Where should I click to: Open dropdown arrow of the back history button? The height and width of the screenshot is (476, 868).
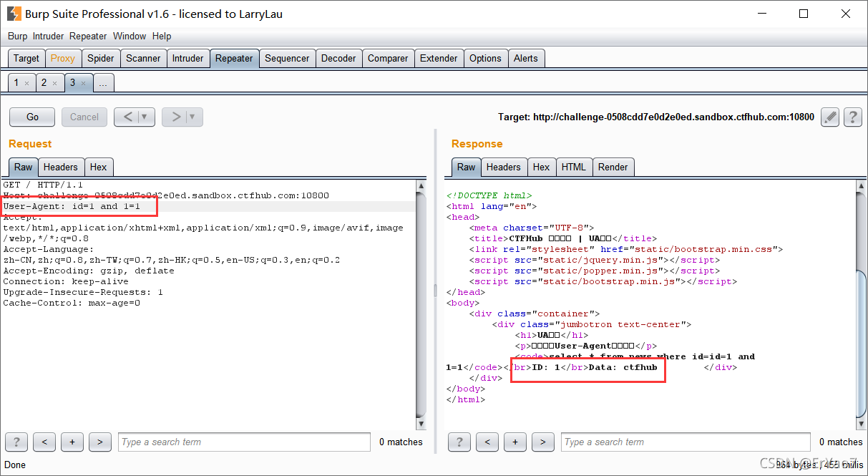(x=146, y=117)
